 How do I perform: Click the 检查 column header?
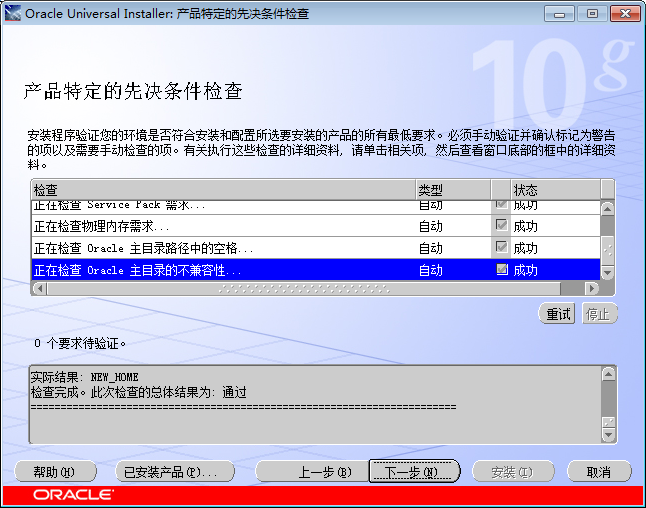(223, 190)
